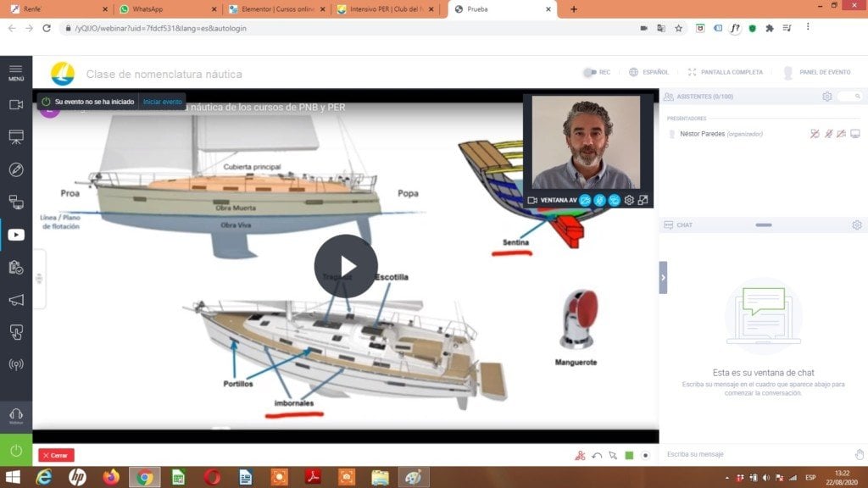Pick the green color swatch
This screenshot has width=868, height=488.
point(630,455)
